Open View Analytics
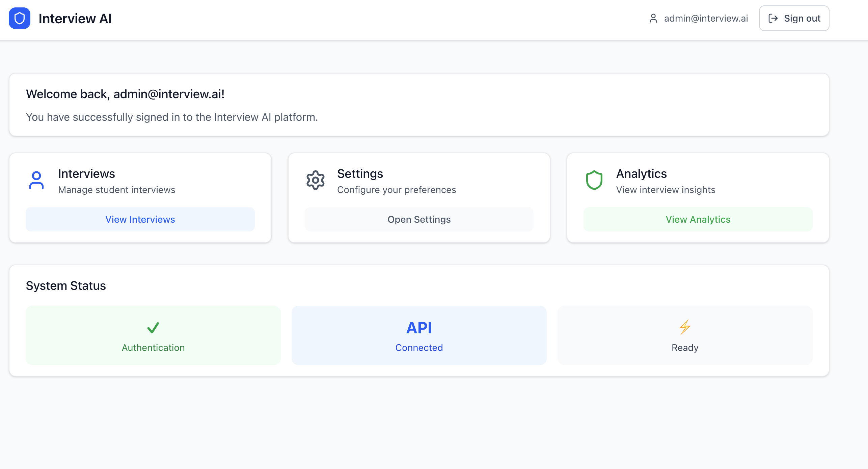The height and width of the screenshot is (469, 868). coord(698,219)
